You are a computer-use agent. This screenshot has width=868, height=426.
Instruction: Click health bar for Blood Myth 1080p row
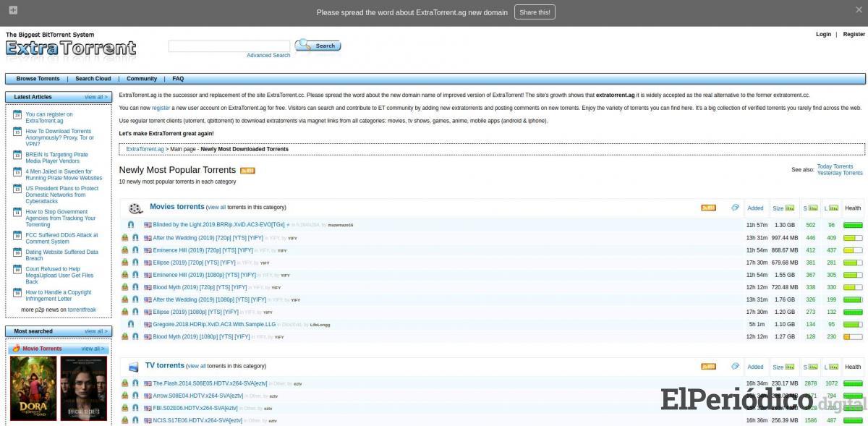(x=853, y=336)
